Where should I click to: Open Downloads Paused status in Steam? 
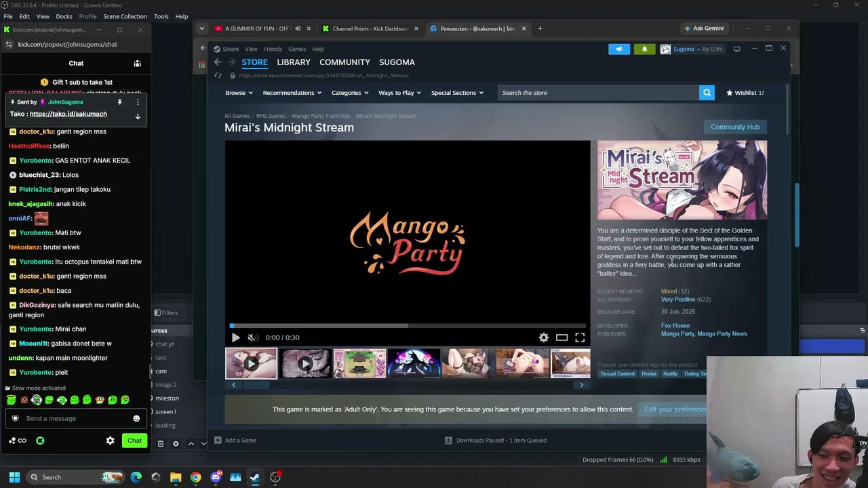[496, 441]
